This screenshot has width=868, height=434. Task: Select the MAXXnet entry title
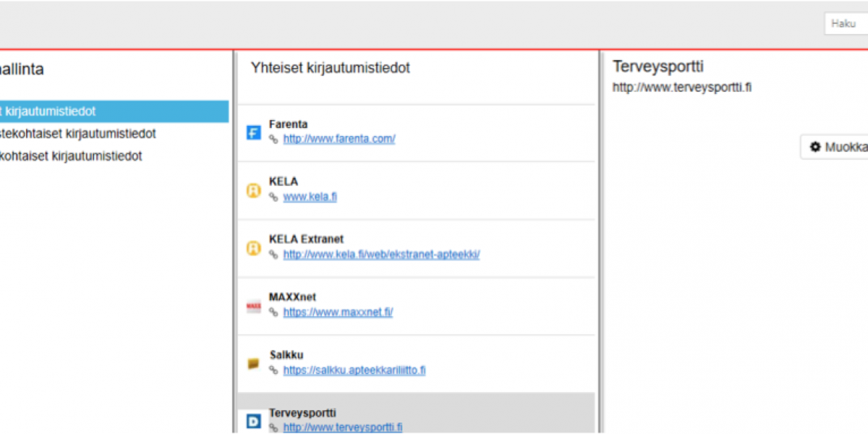tap(293, 297)
